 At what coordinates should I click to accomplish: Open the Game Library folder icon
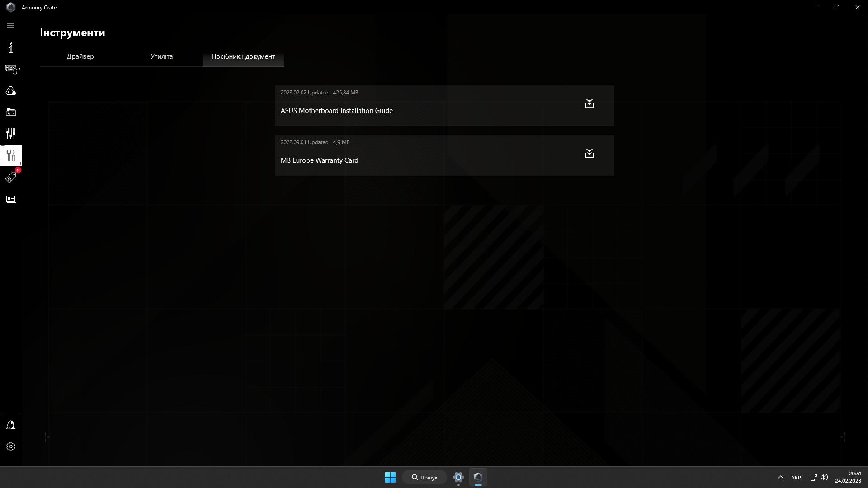pos(11,112)
